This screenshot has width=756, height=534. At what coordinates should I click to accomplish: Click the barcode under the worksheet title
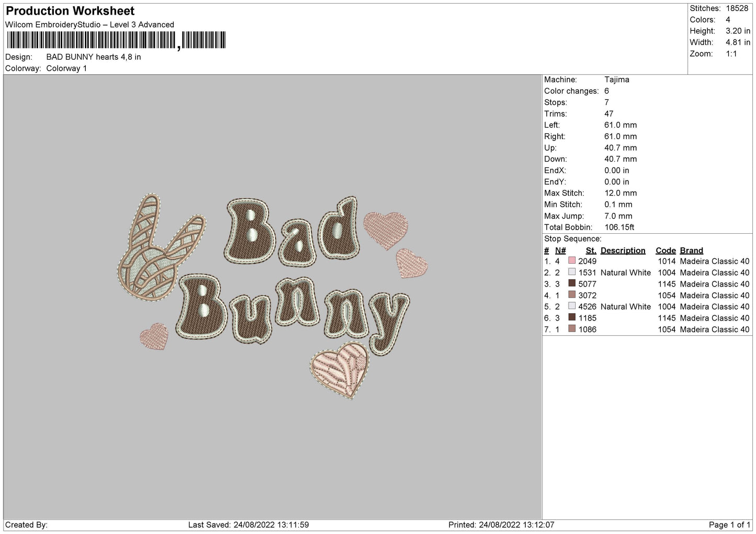(116, 40)
